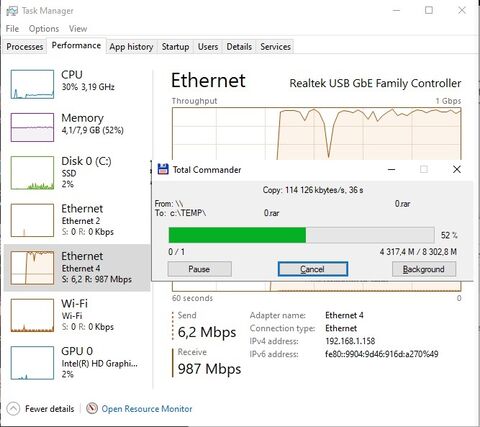Open the Options menu
This screenshot has width=480, height=427.
[x=44, y=29]
